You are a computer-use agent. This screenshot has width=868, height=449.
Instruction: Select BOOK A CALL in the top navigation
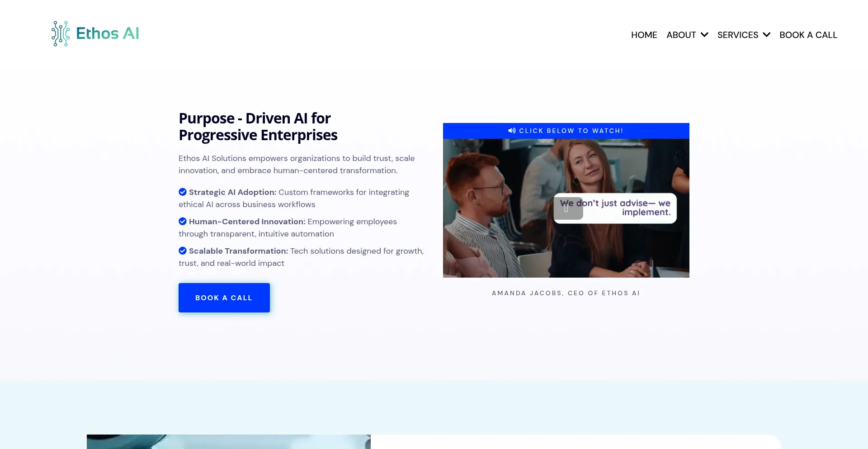click(x=808, y=35)
